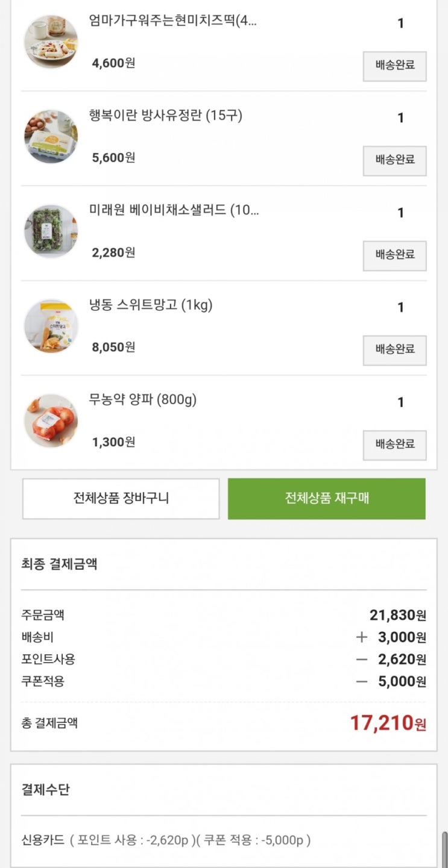Tap the 현미치즈떡 product thumbnail
This screenshot has width=448, height=868.
point(51,42)
